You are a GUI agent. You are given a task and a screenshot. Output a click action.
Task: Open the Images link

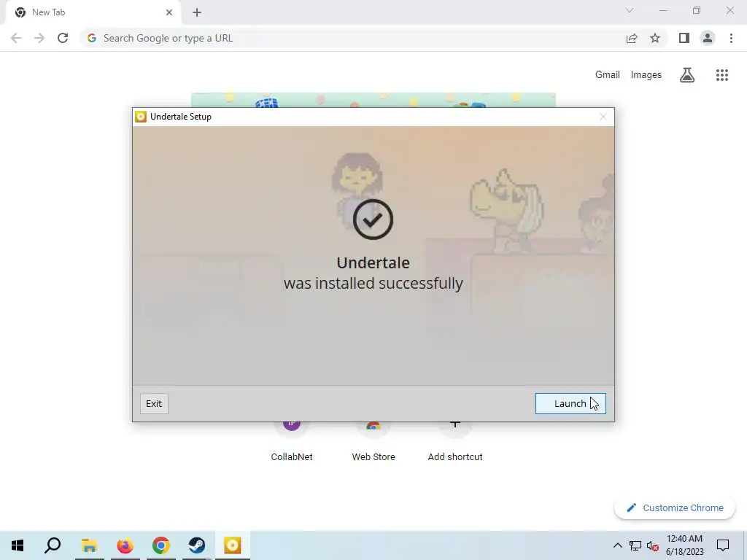coord(646,75)
